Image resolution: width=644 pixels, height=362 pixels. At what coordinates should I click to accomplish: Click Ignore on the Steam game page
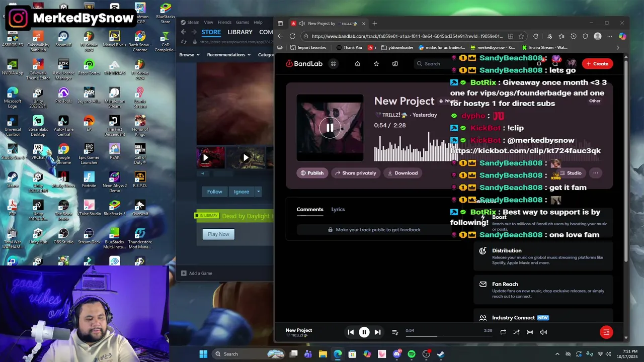tap(242, 192)
